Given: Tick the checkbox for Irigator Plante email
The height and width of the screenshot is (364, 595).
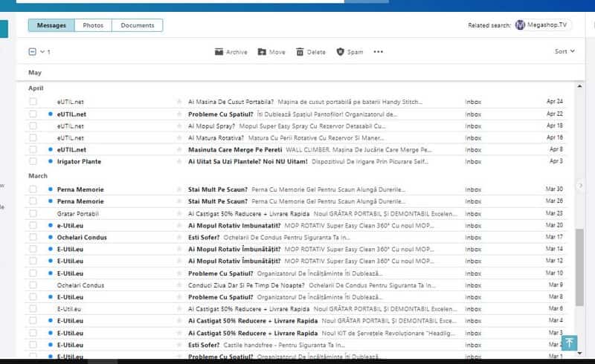Looking at the screenshot, I should click(33, 161).
